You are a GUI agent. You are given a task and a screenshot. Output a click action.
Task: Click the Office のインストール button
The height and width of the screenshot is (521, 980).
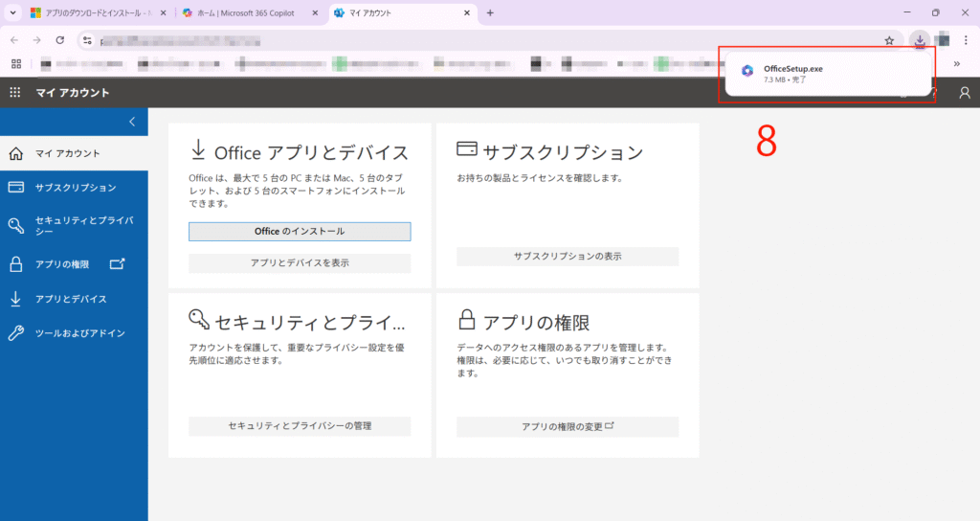pyautogui.click(x=300, y=232)
